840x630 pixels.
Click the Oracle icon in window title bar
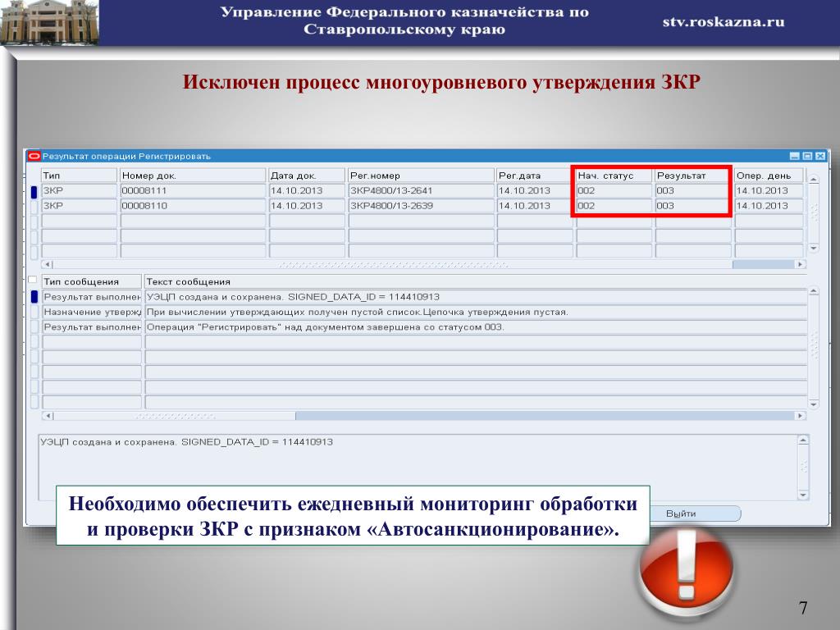tap(34, 157)
